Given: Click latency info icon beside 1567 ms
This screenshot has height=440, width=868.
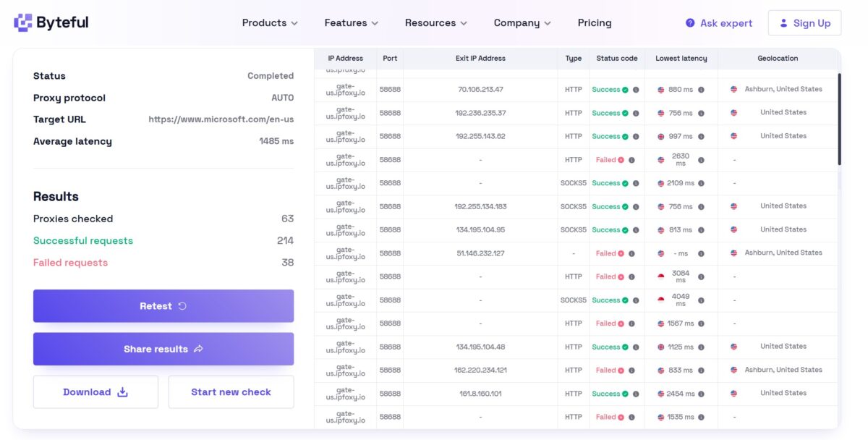Looking at the screenshot, I should [x=701, y=323].
